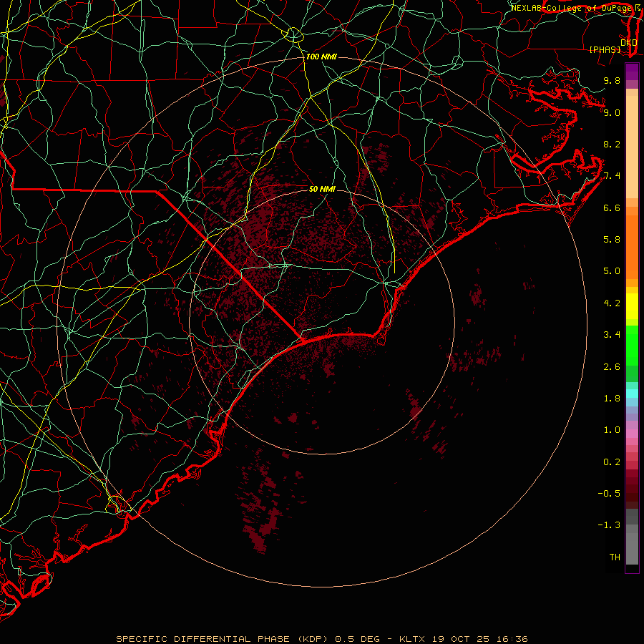
Task: Click the 9.0 value on the color scale
Action: point(612,112)
